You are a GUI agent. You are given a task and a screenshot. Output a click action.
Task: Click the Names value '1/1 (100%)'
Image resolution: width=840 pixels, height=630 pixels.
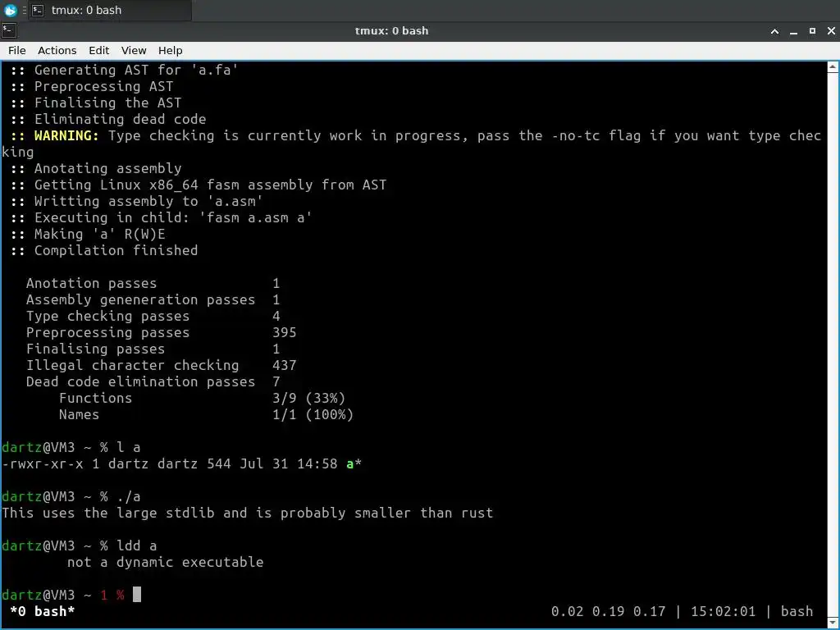point(313,414)
